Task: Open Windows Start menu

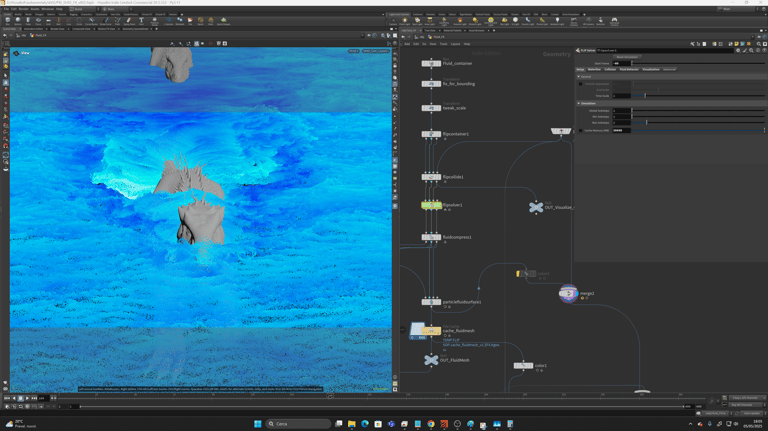Action: tap(258, 424)
